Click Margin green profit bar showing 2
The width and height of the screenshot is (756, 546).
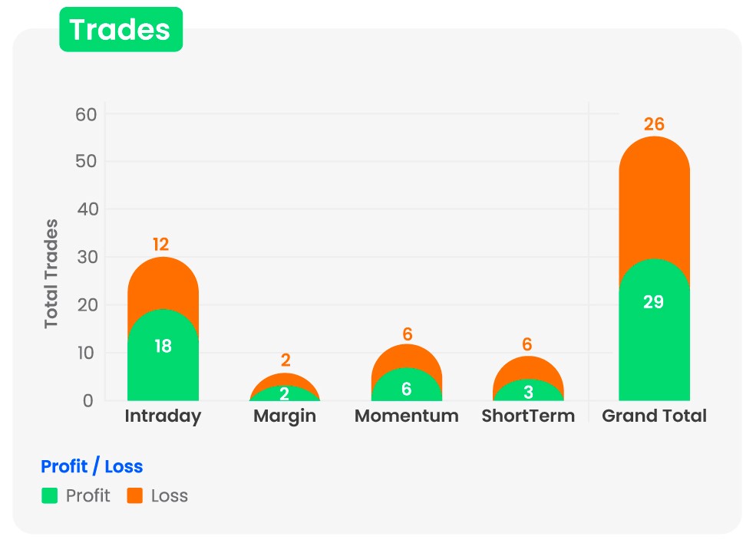click(x=285, y=394)
